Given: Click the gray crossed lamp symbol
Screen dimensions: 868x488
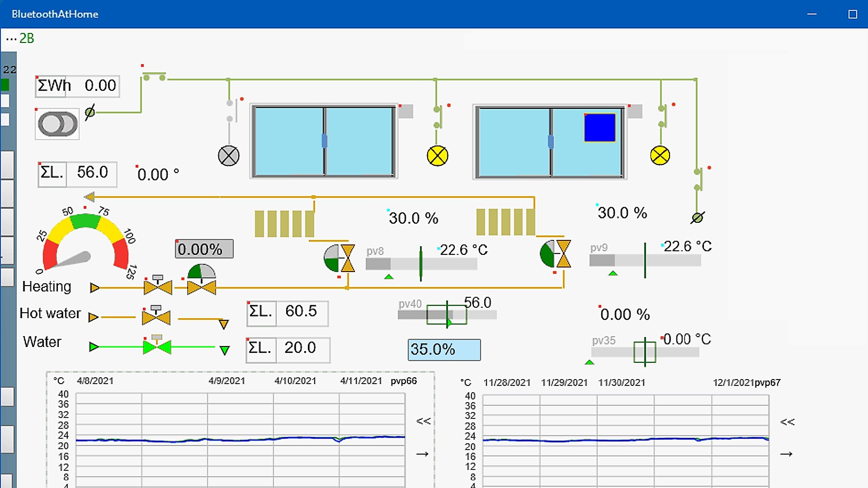Looking at the screenshot, I should point(229,156).
